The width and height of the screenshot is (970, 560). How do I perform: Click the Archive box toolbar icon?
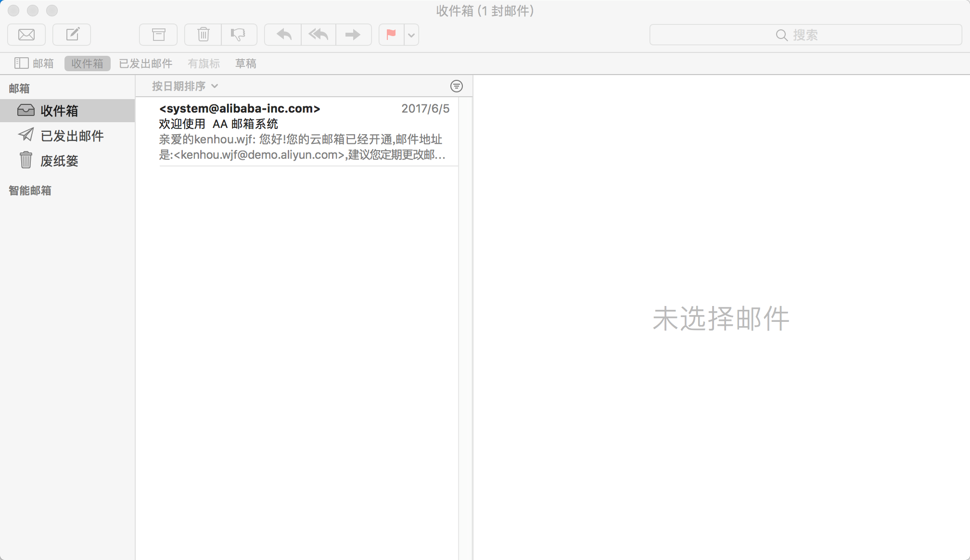[158, 35]
